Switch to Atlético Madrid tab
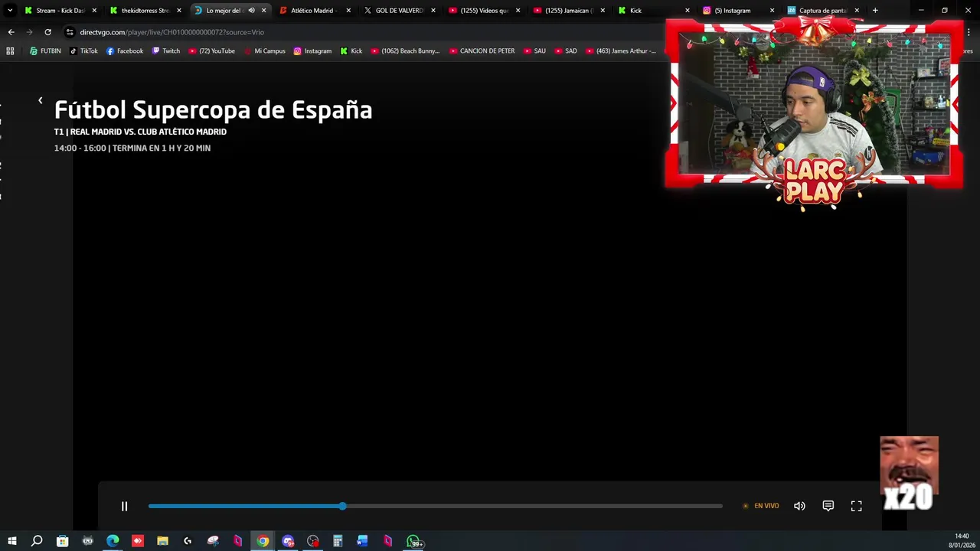Screen dimensions: 980x551 [313, 11]
